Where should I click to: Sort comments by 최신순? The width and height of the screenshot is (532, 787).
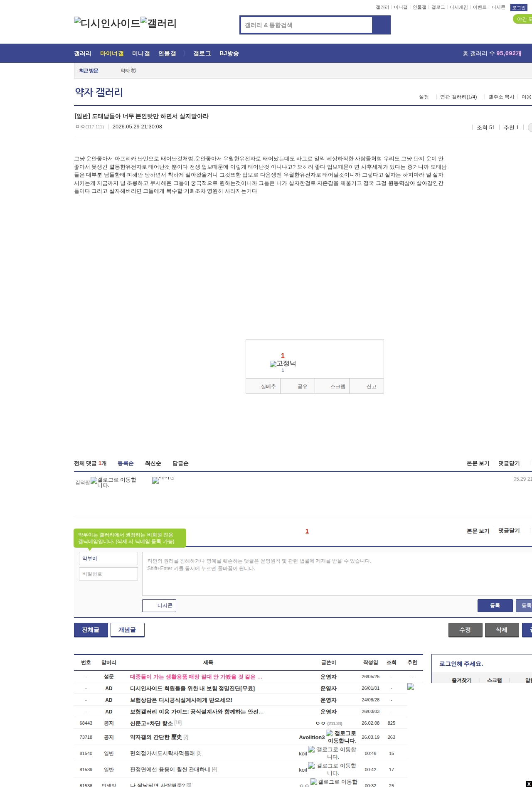[153, 463]
